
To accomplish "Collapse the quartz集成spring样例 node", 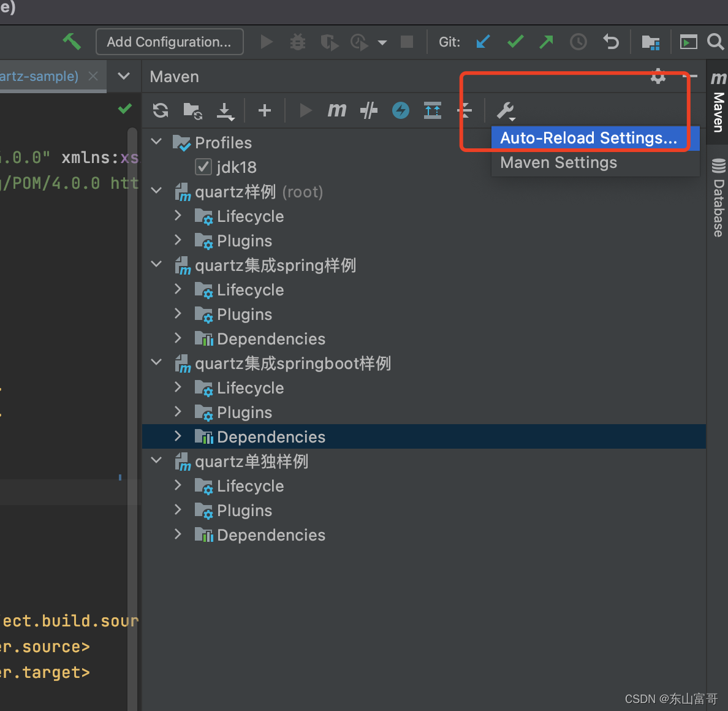I will [156, 264].
